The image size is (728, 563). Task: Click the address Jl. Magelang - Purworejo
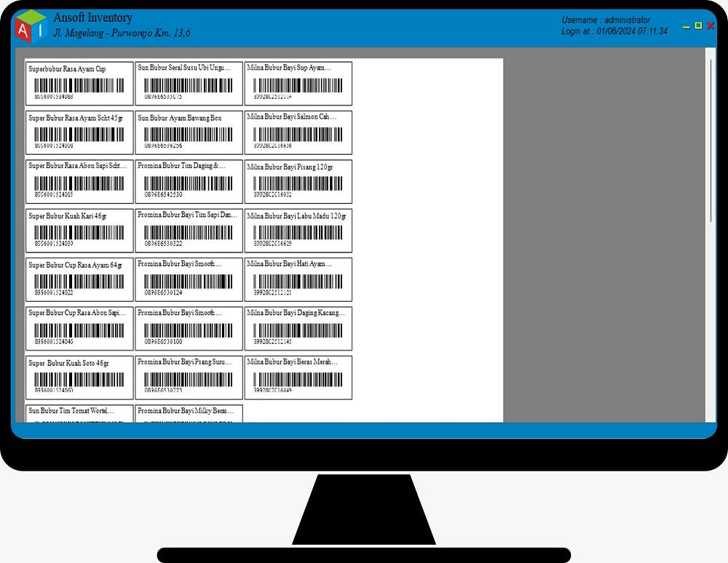click(122, 33)
